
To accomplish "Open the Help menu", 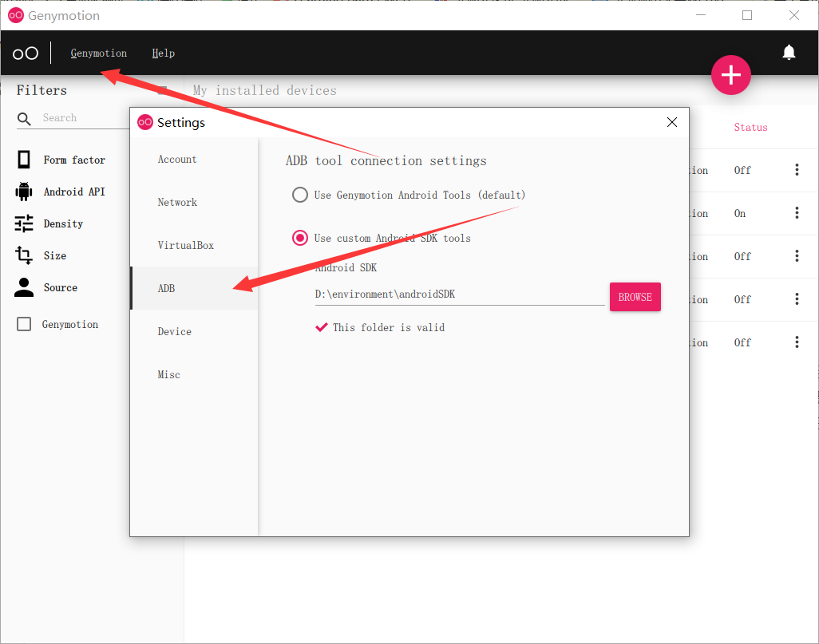I will 163,53.
